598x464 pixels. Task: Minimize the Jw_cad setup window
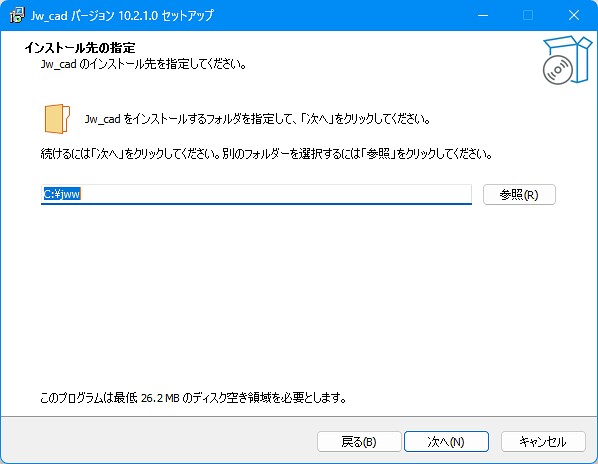483,15
